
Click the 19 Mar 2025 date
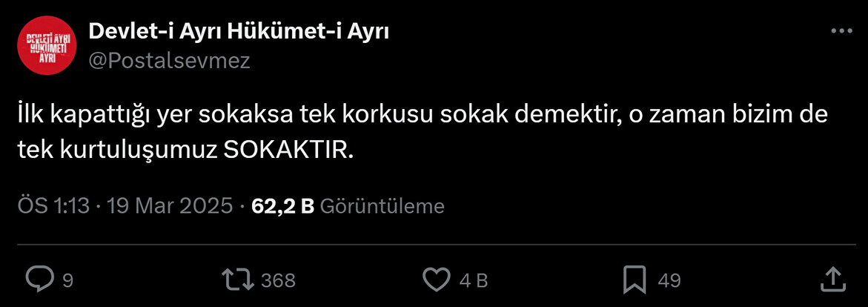click(x=170, y=206)
